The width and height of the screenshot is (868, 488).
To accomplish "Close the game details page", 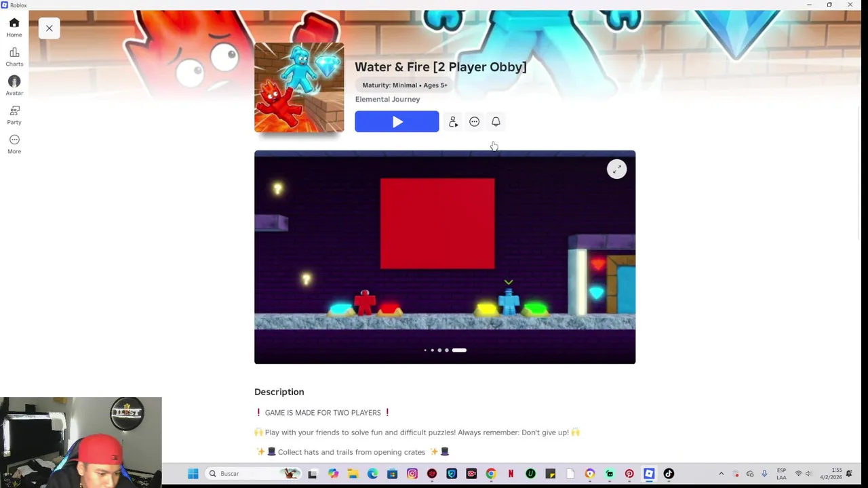I will [49, 28].
